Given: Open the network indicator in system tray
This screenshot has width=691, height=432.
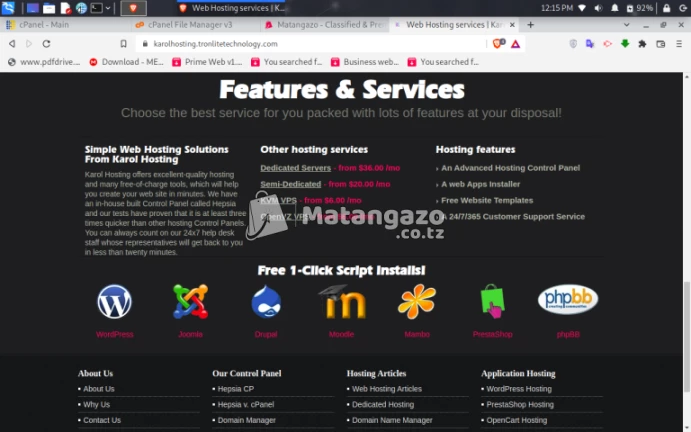Looking at the screenshot, I should [x=582, y=8].
